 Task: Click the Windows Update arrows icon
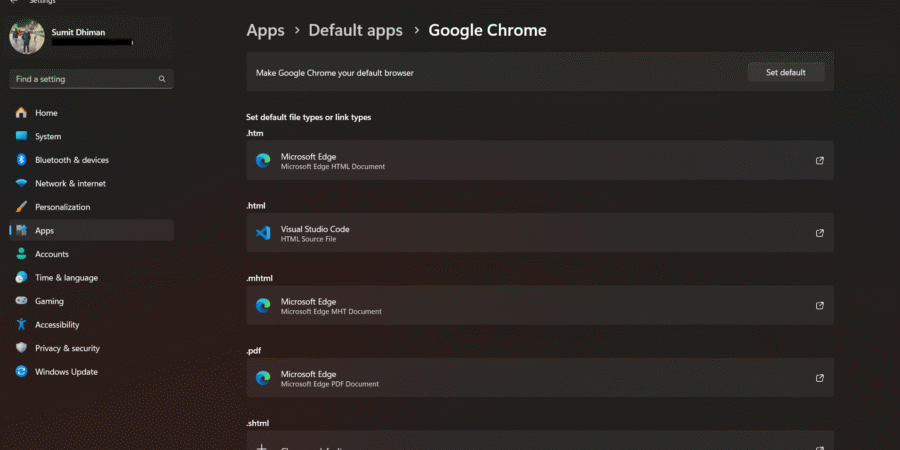click(21, 371)
